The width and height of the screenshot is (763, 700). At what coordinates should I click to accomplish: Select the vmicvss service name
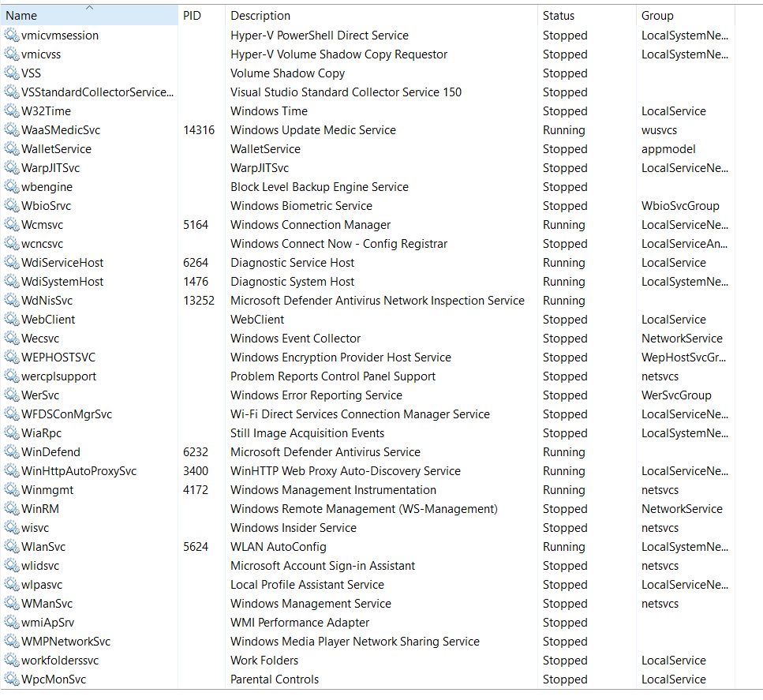41,54
